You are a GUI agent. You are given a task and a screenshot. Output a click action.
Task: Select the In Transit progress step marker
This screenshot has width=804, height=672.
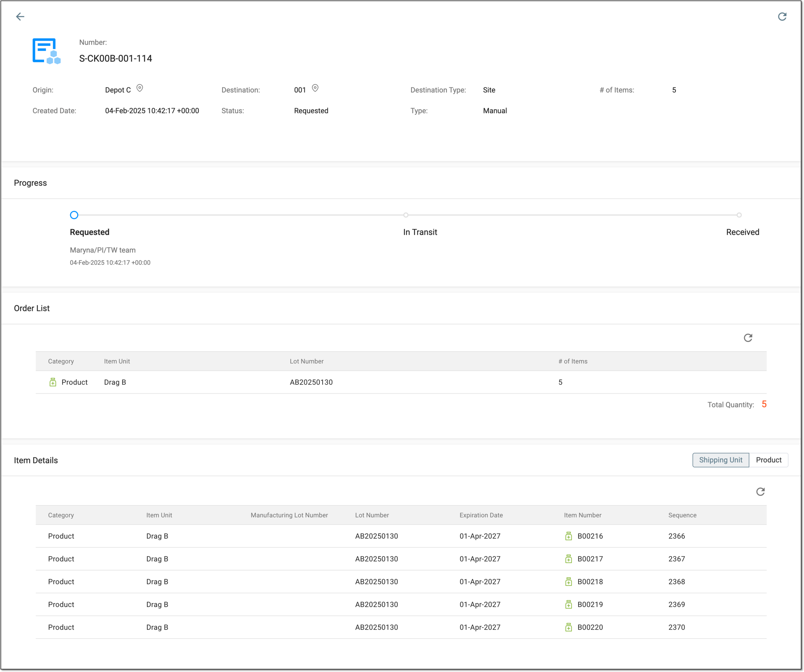(x=406, y=215)
